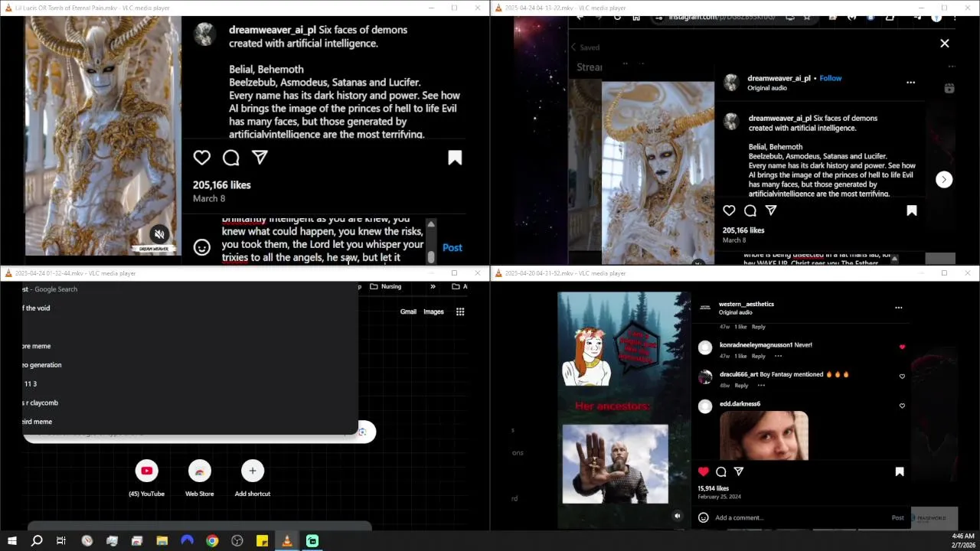The width and height of the screenshot is (980, 551).
Task: Reply to konradneeleymagnusson1's comment
Action: pyautogui.click(x=758, y=356)
